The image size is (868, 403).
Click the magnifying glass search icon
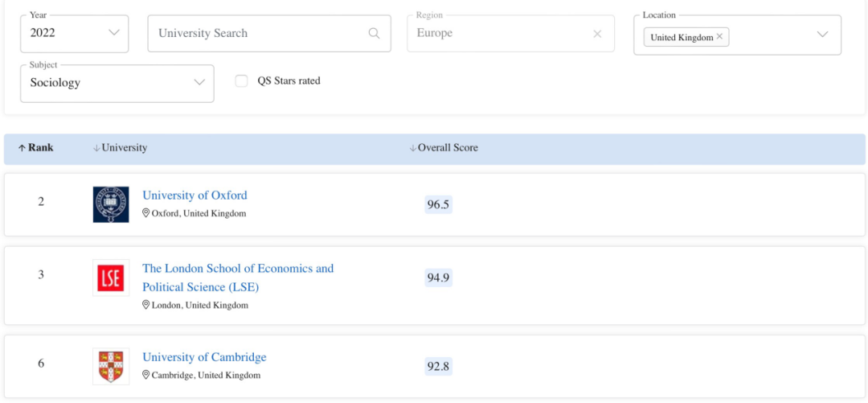(x=375, y=33)
